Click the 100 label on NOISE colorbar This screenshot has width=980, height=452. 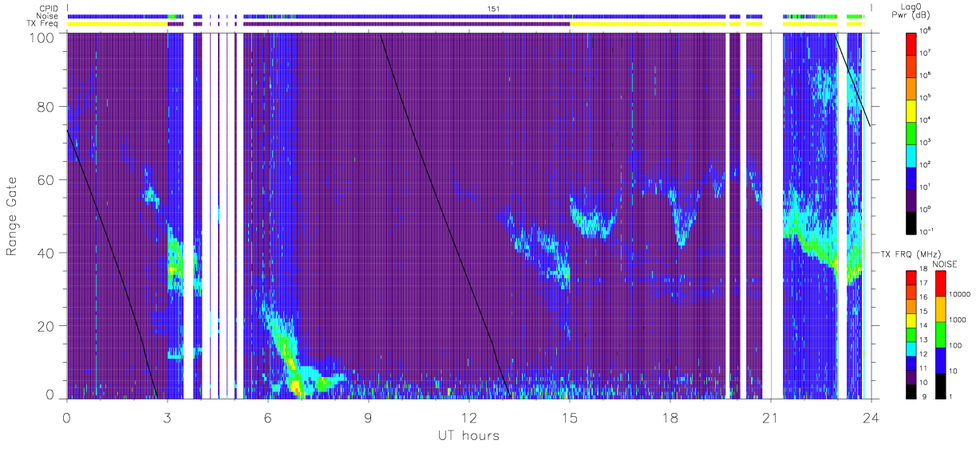click(955, 345)
